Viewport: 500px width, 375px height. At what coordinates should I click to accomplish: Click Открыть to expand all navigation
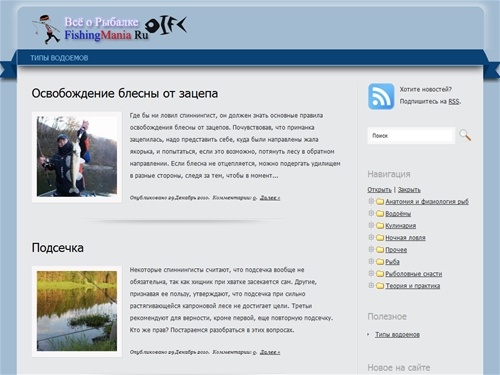click(379, 189)
